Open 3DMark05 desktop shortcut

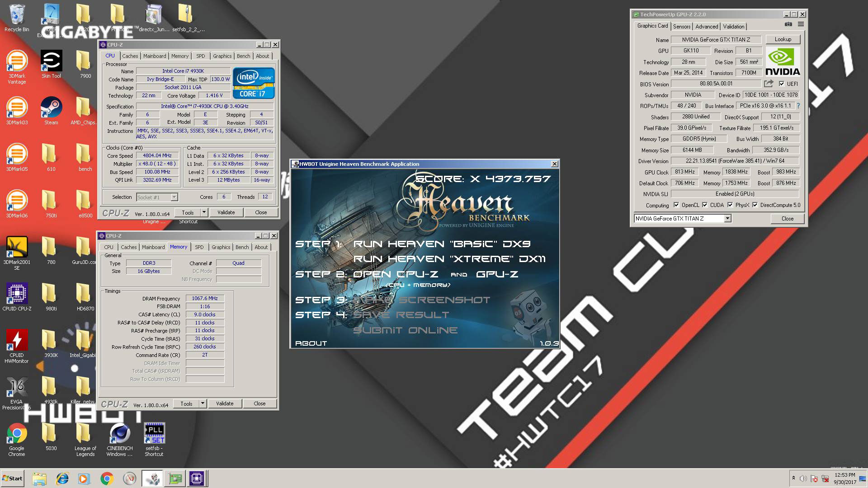pos(17,157)
